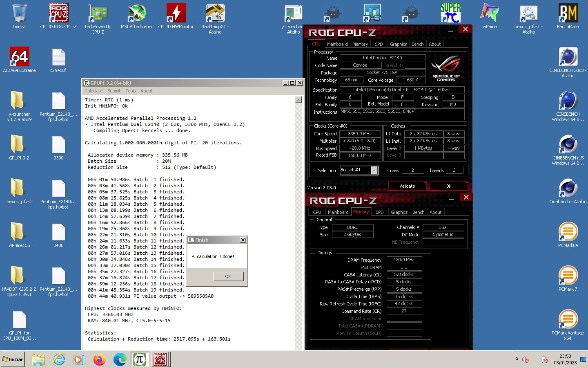Screen dimensions: 588x368
Task: Select the hexus_pifast folder on the desktop
Action: [19, 191]
